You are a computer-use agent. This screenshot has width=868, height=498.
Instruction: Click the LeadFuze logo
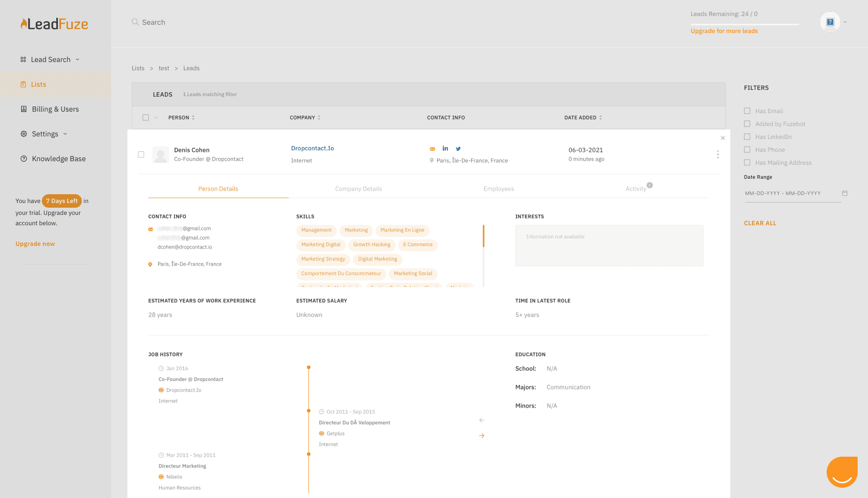click(x=54, y=24)
